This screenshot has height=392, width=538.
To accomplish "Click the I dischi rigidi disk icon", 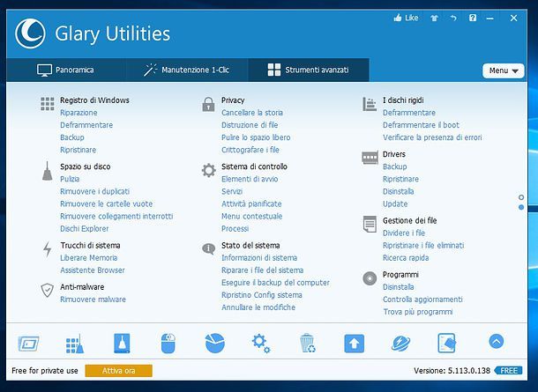I will click(370, 104).
